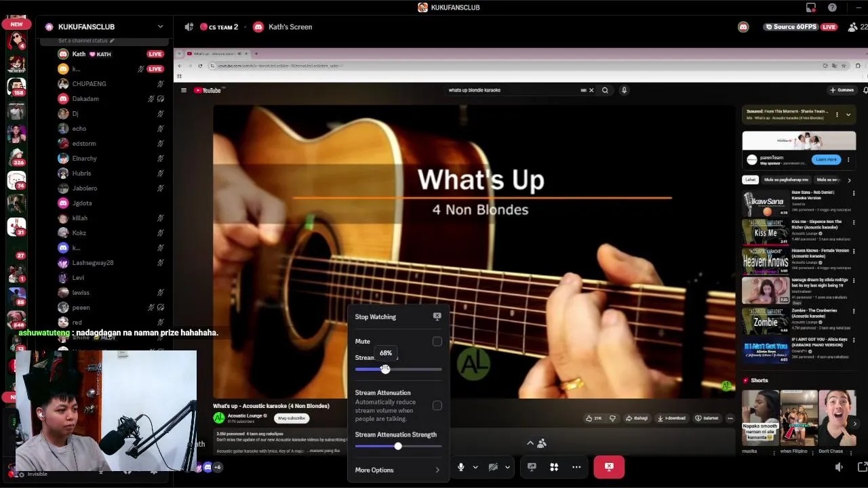Open the activities apps icon

click(554, 467)
